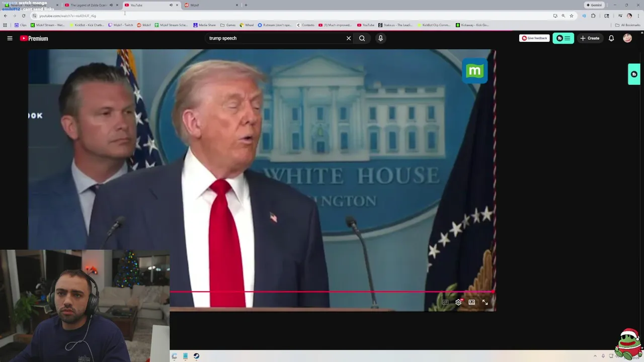Go back in browser history
Image resolution: width=644 pixels, height=362 pixels.
[x=5, y=16]
